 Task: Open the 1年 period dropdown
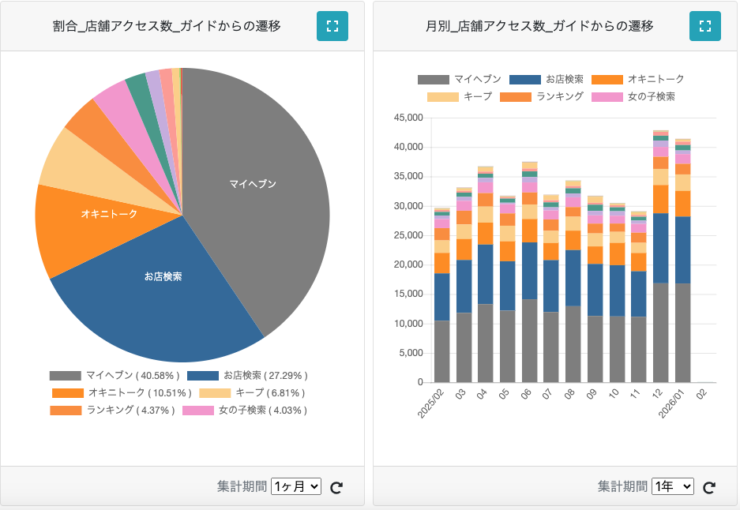pos(672,486)
